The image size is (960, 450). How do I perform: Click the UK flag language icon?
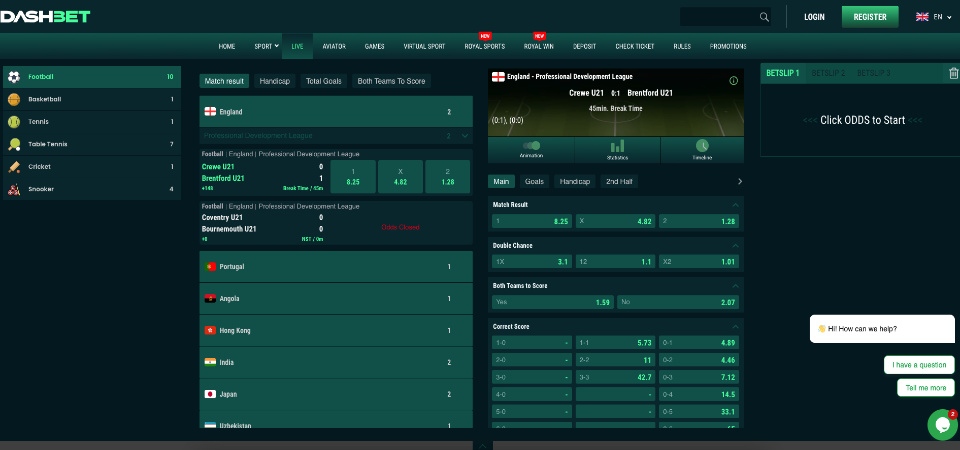click(922, 17)
